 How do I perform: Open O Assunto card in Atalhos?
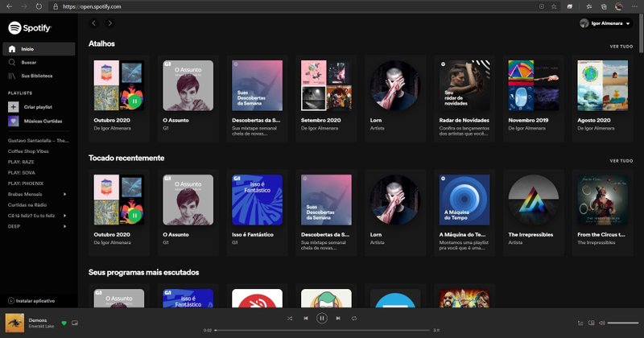[x=188, y=98]
